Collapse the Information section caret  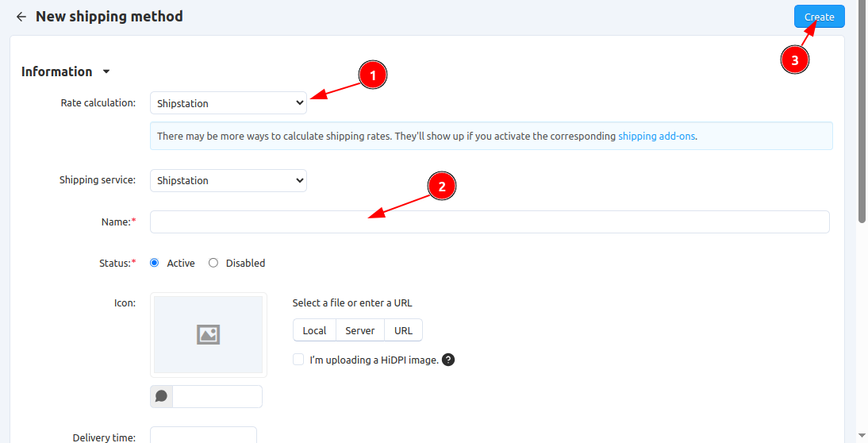coord(106,72)
